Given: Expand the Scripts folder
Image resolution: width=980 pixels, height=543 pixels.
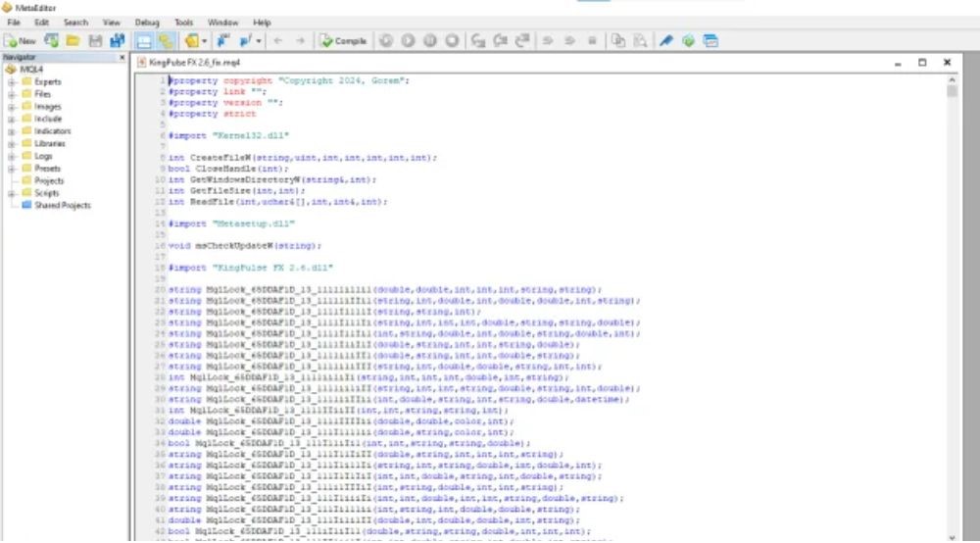Looking at the screenshot, I should click(x=11, y=193).
